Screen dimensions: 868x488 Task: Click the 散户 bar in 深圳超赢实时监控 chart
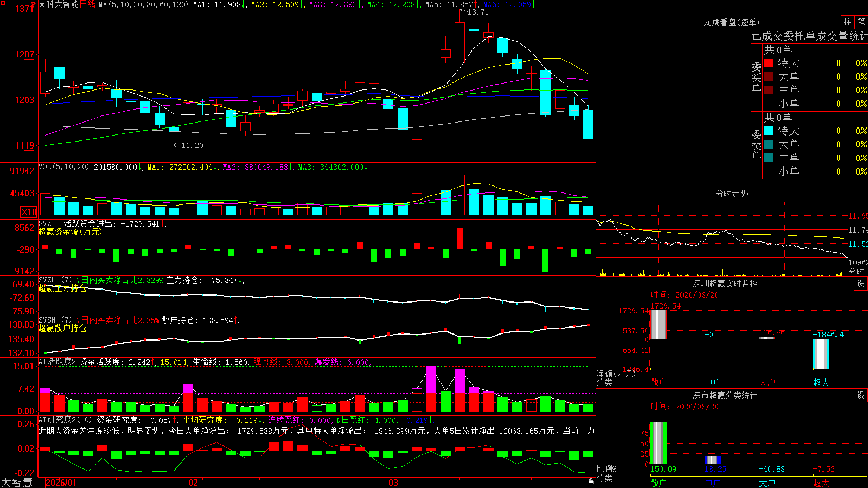point(658,324)
